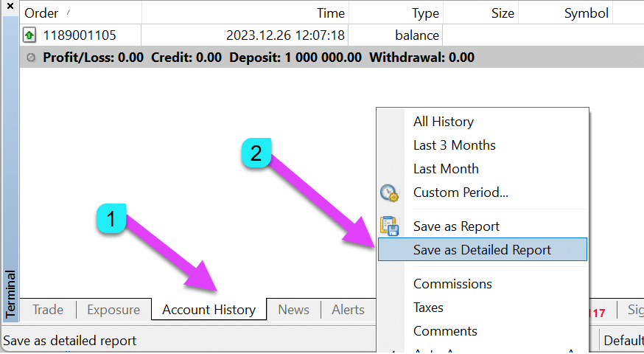644x354 pixels.
Task: Click the green balance arrow icon
Action: pyautogui.click(x=30, y=35)
